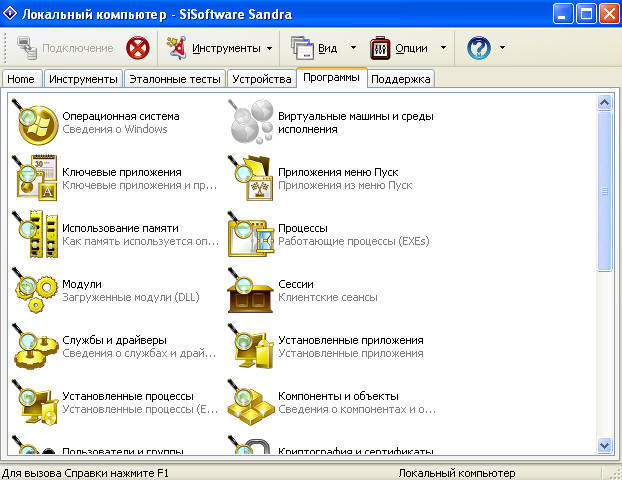
Task: Open the Службы и драйверы icon
Action: (x=35, y=346)
